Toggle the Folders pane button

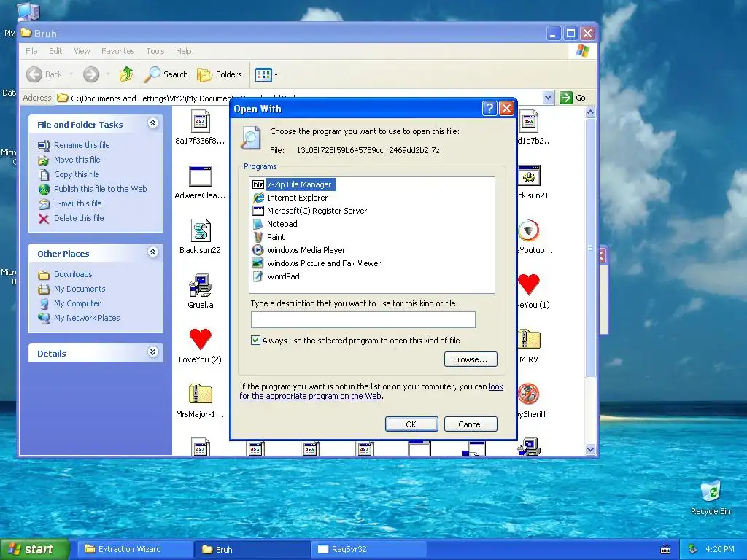[x=220, y=74]
